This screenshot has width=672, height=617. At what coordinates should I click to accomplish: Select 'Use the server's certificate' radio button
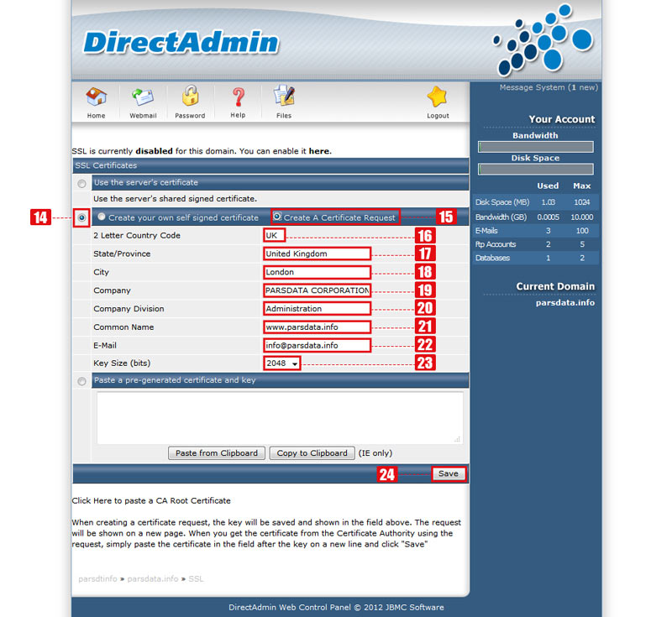[x=81, y=184]
